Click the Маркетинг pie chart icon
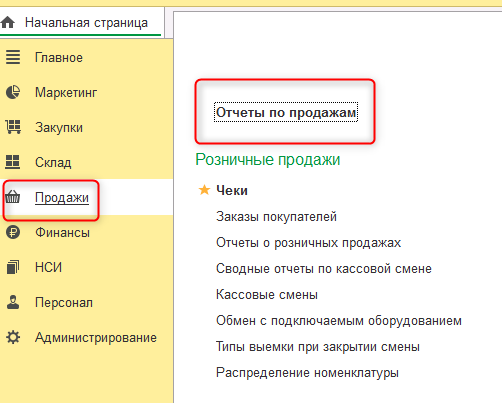Screen dimensions: 502x403 pyautogui.click(x=13, y=92)
